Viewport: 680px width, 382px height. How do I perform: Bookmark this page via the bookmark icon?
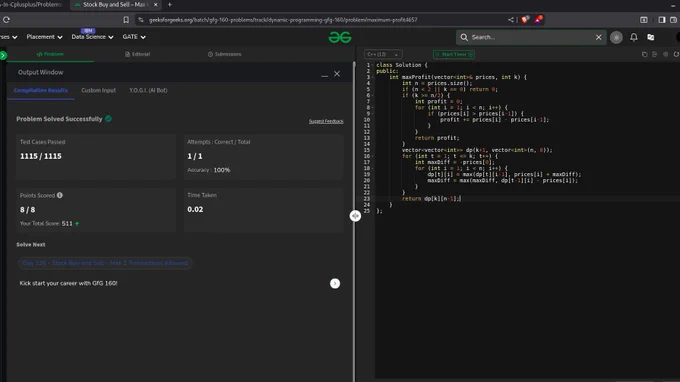click(x=126, y=20)
